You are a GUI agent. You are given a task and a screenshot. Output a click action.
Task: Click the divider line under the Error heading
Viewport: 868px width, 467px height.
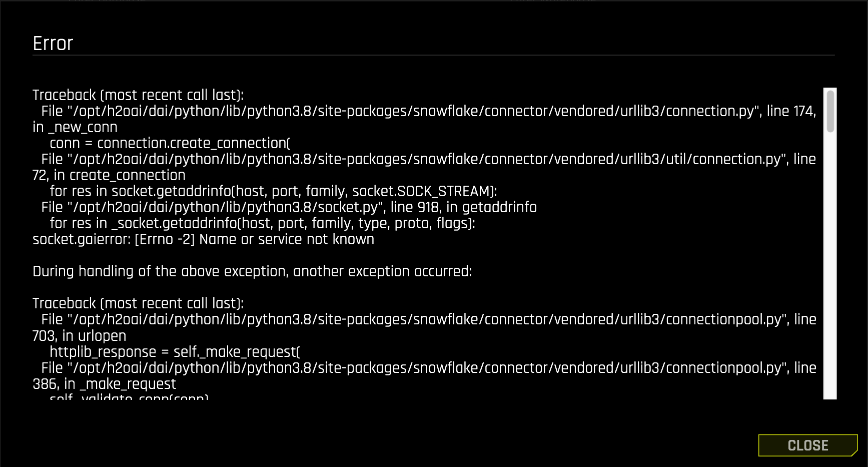(x=434, y=56)
